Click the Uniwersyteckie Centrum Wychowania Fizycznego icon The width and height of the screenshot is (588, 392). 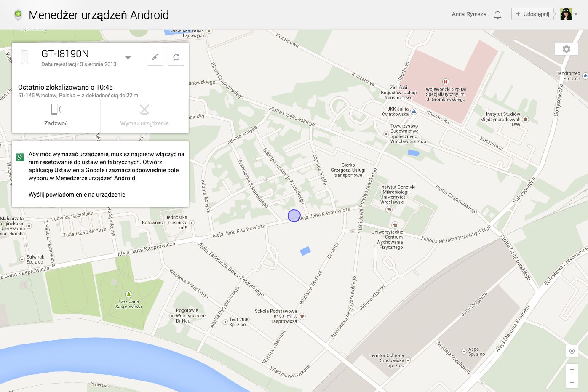(x=395, y=225)
